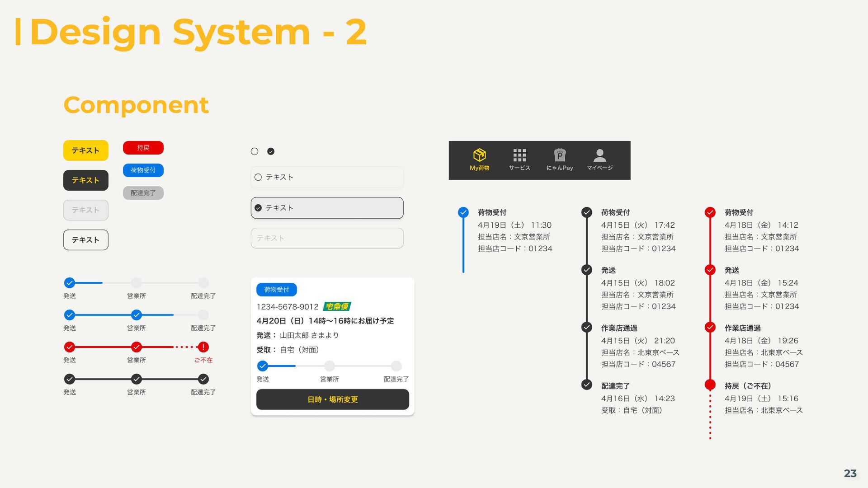The image size is (868, 488).
Task: Click the 発送 step on card progress bar
Action: 262,366
